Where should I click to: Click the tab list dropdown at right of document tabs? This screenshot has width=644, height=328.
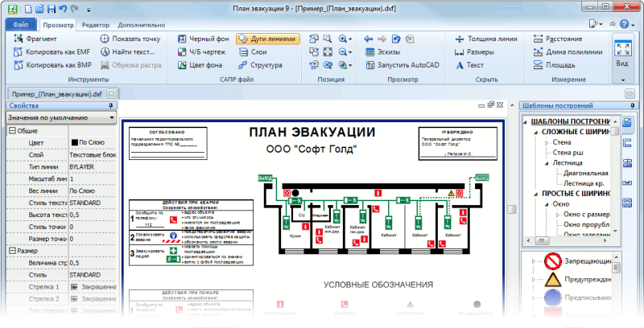tap(630, 93)
